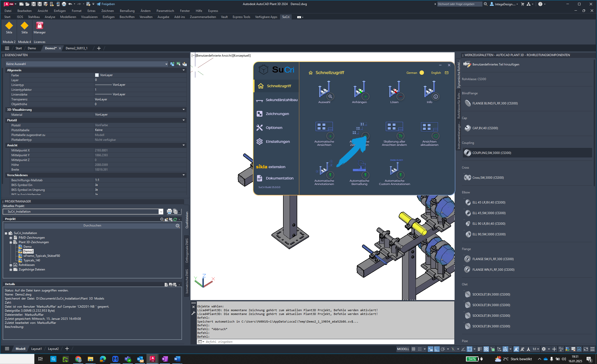The image size is (597, 364).
Task: Click the Lösen (Detach) tool icon
Action: click(x=394, y=91)
